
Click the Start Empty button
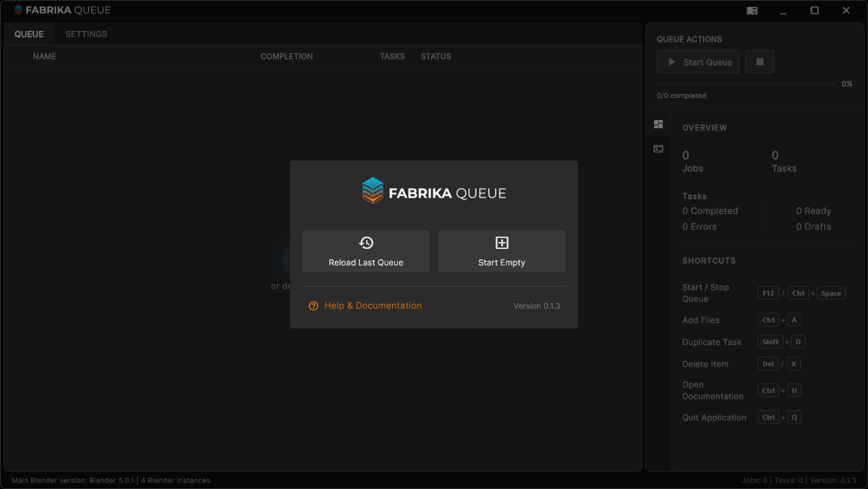pos(501,251)
